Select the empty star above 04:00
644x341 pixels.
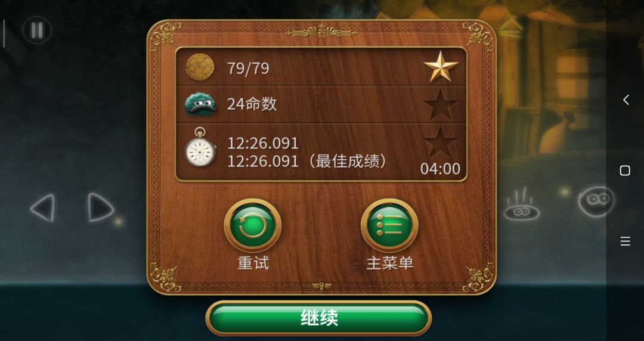point(440,142)
